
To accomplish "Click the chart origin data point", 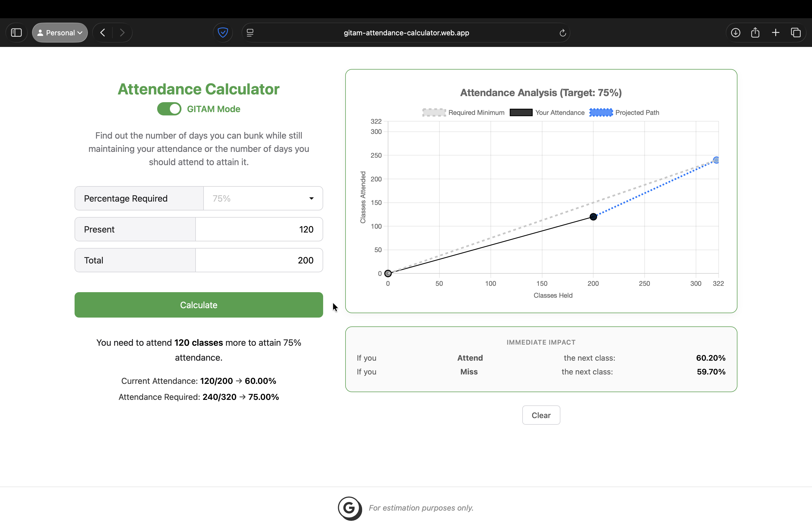I will point(388,274).
